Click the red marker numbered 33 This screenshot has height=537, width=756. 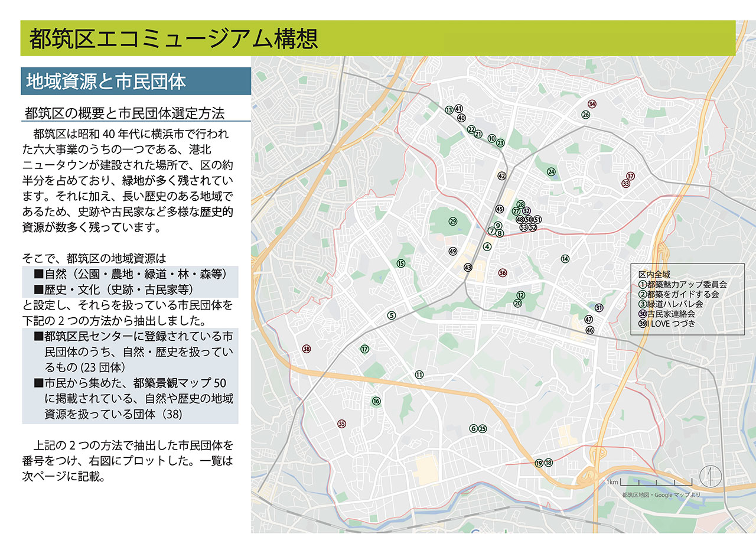point(626,184)
